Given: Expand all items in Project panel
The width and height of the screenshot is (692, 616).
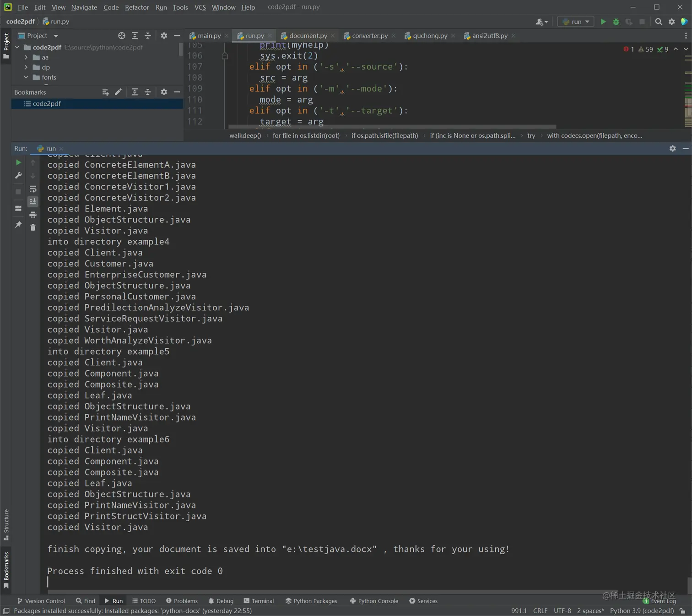Looking at the screenshot, I should pos(135,36).
